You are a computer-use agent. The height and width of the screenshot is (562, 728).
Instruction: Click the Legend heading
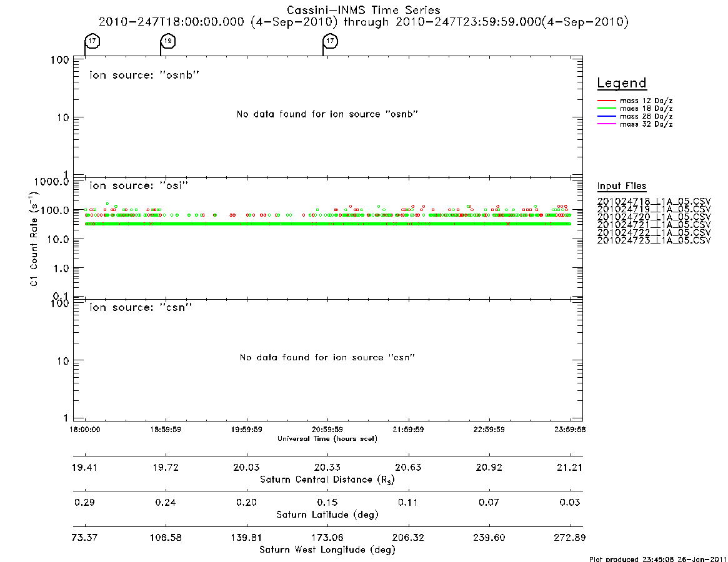coord(622,84)
